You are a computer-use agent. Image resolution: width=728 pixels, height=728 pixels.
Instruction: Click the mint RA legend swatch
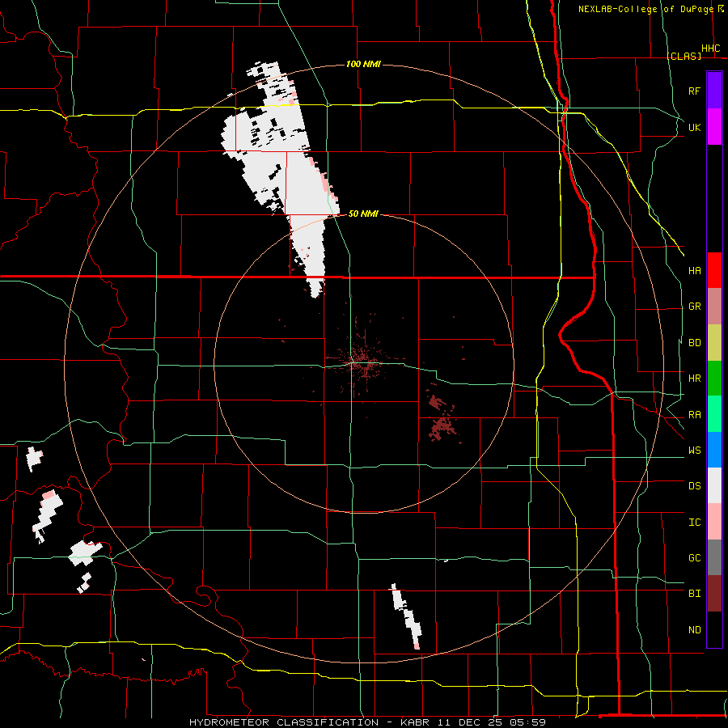pyautogui.click(x=714, y=414)
